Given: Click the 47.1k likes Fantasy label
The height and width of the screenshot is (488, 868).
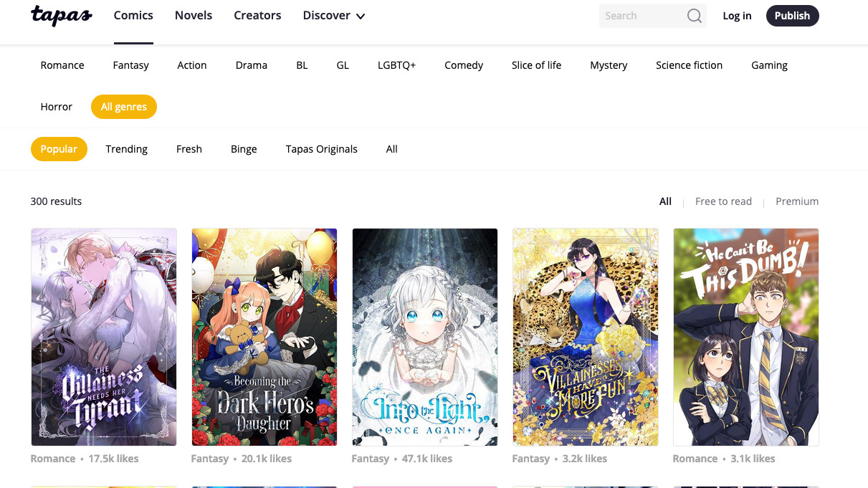Looking at the screenshot, I should pos(402,459).
